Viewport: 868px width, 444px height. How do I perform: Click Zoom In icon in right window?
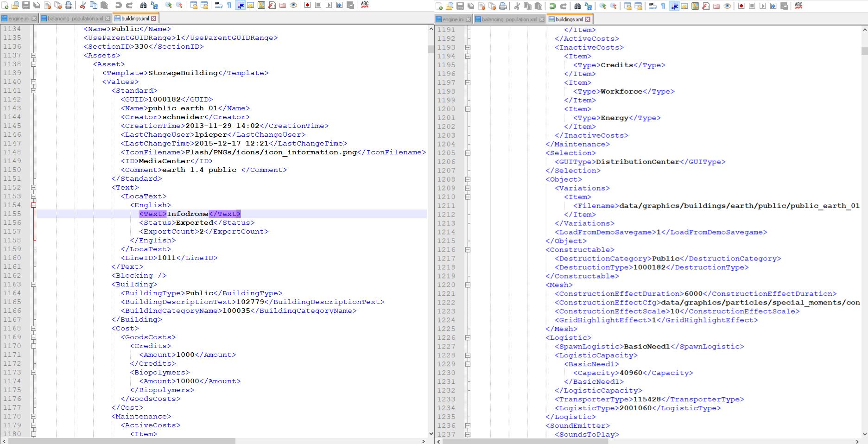coord(602,6)
